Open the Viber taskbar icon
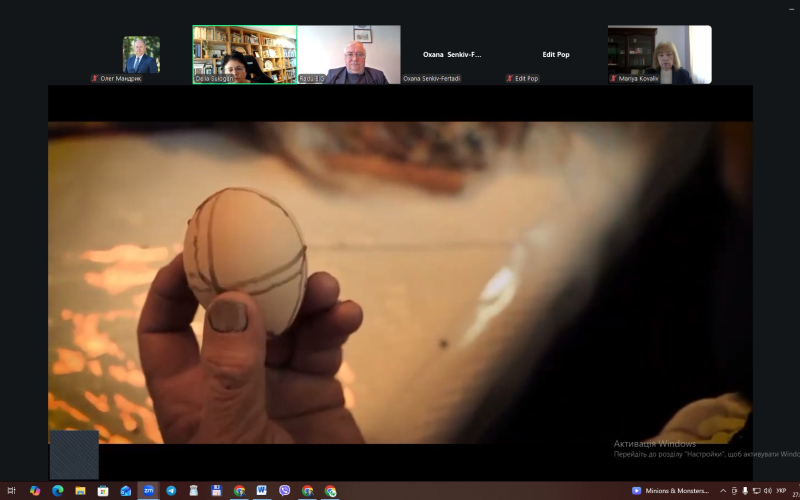Screen dimensions: 800x500 (285, 491)
